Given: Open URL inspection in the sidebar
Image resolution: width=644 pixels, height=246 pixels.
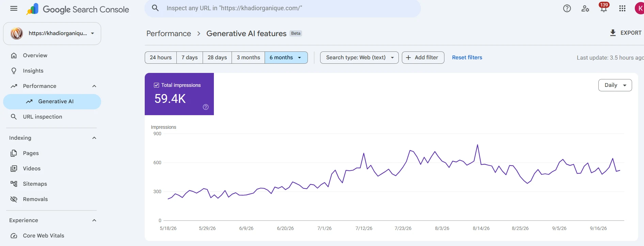Looking at the screenshot, I should 52,117.
